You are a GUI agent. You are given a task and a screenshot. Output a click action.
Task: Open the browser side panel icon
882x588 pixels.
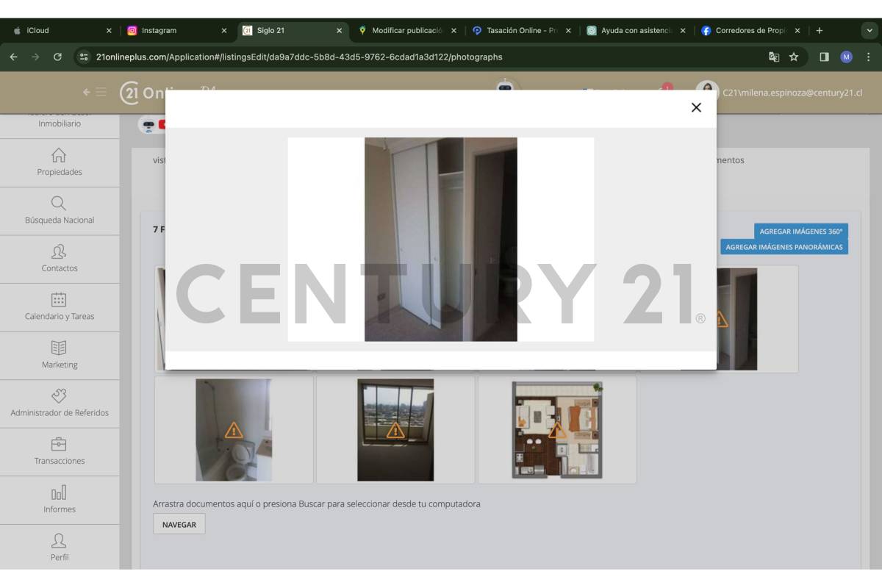click(x=824, y=57)
